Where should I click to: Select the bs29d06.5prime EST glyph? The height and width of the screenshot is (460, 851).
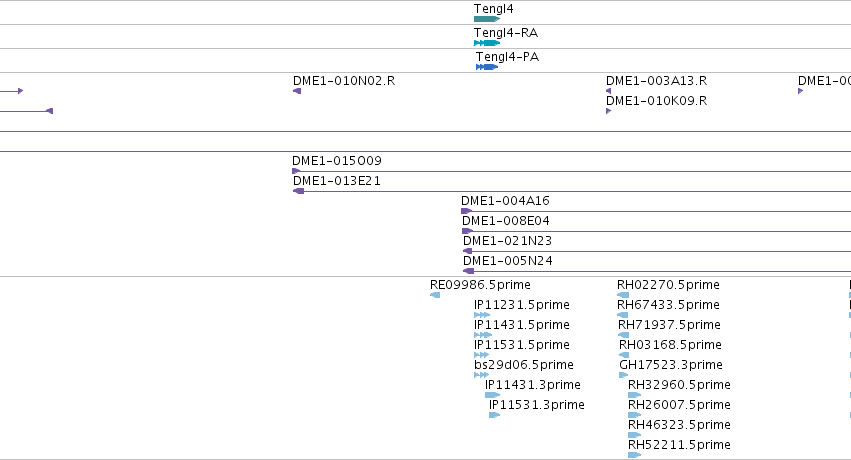[481, 375]
